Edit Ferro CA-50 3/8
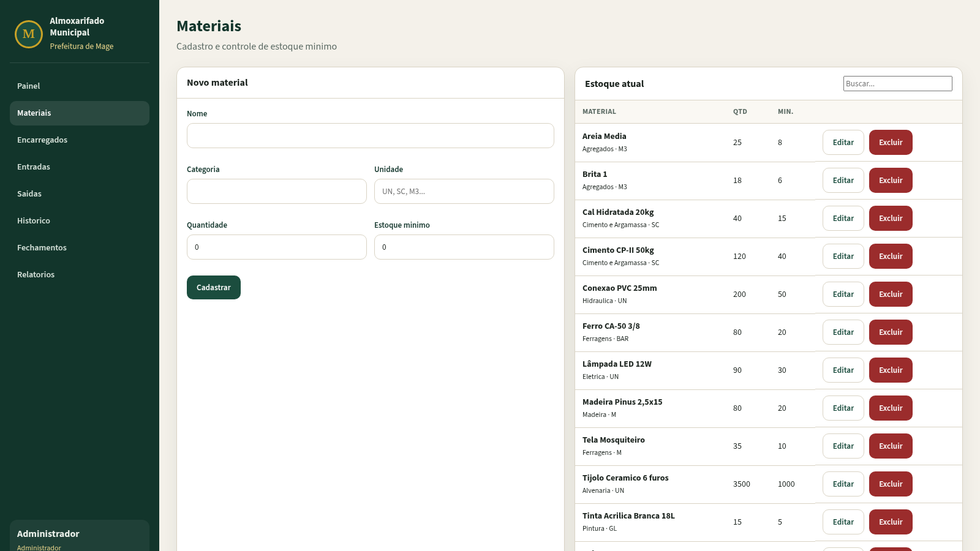 click(x=843, y=332)
